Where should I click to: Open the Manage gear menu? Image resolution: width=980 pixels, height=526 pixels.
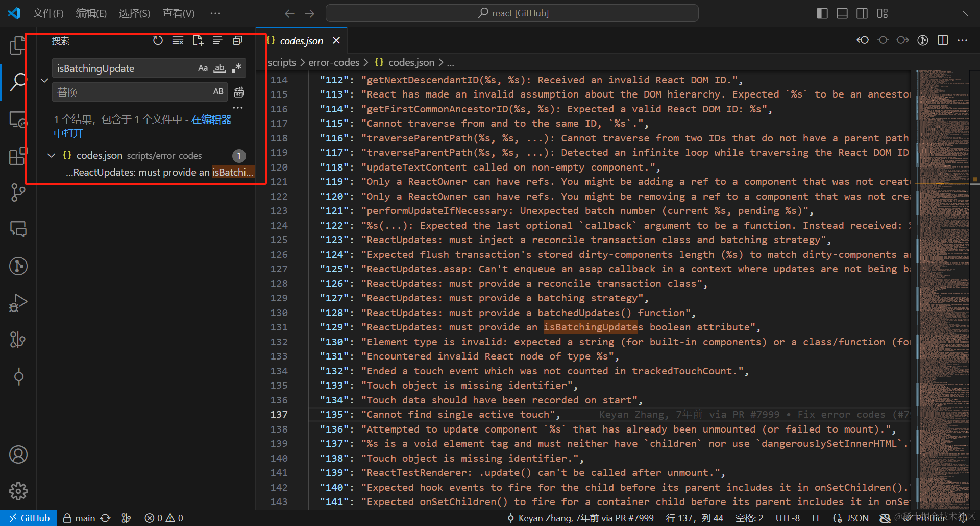tap(18, 491)
